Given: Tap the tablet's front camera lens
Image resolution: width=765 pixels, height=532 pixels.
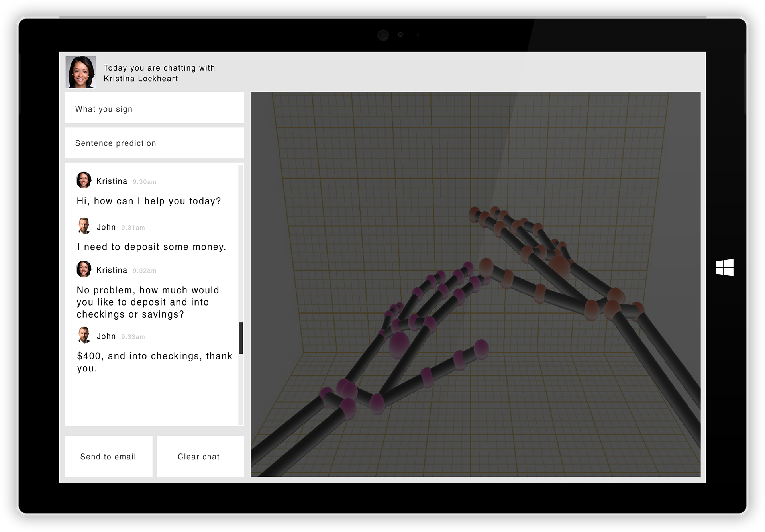Looking at the screenshot, I should (x=383, y=35).
